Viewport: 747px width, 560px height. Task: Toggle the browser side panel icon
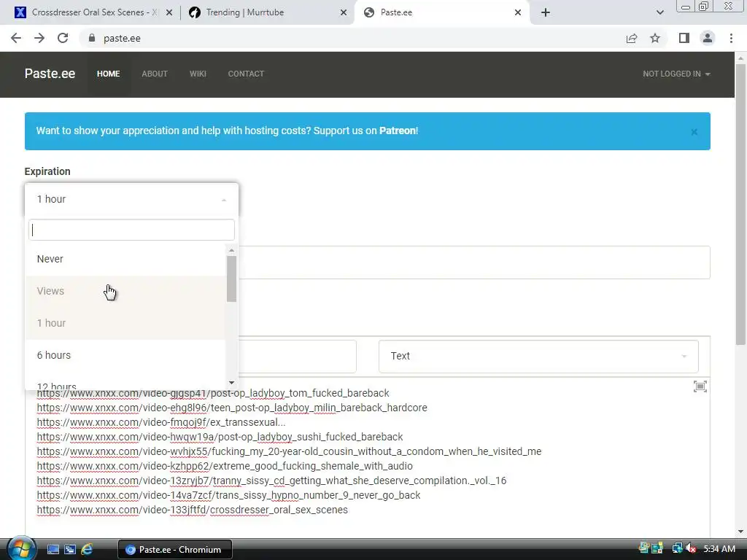point(684,38)
